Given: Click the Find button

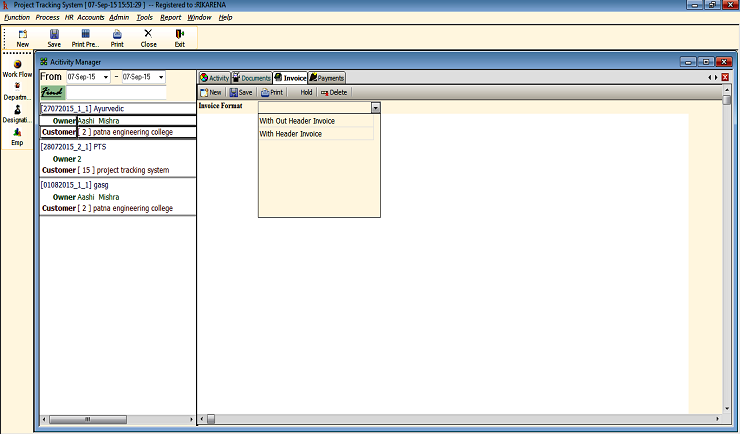Looking at the screenshot, I should 52,92.
